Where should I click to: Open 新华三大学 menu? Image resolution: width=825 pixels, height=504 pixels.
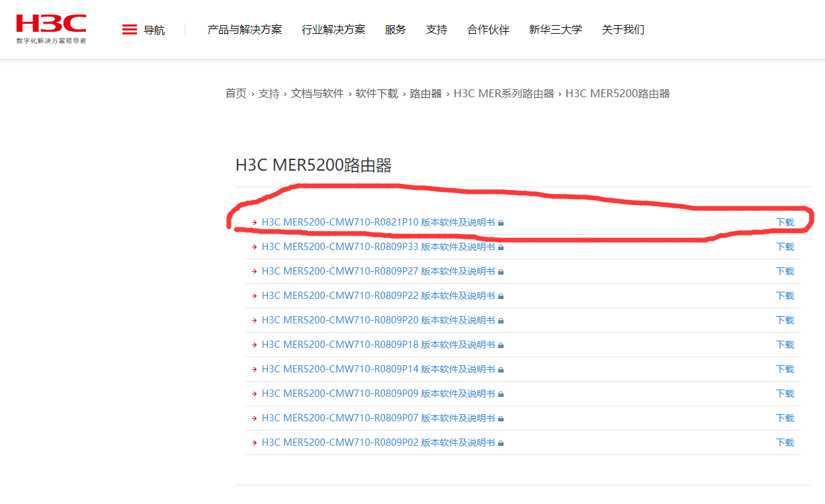click(x=556, y=30)
